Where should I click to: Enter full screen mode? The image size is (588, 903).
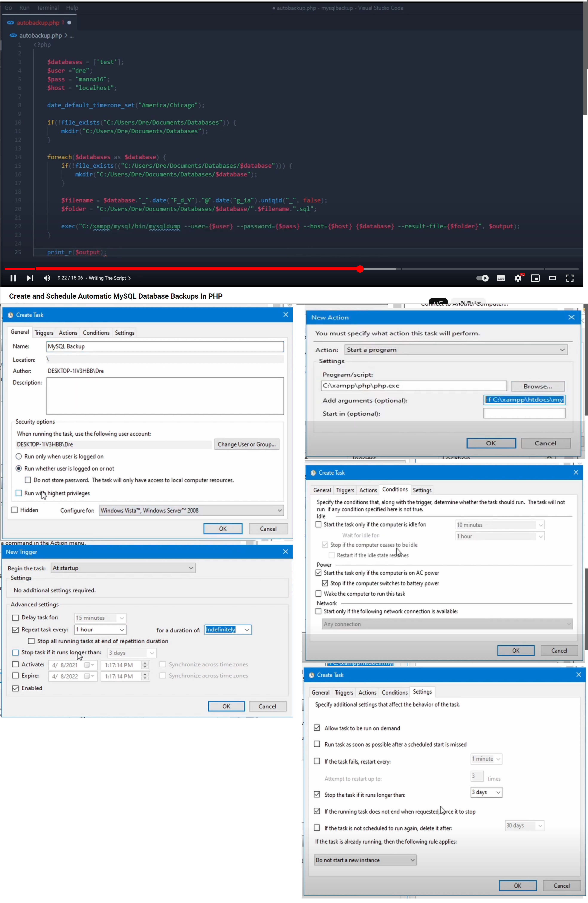pyautogui.click(x=569, y=278)
